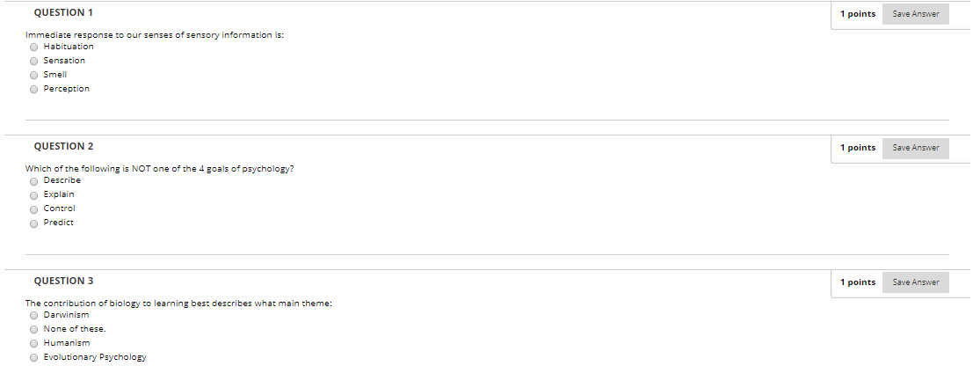The height and width of the screenshot is (388, 980).
Task: Click the QUESTION 3 heading
Action: 63,281
